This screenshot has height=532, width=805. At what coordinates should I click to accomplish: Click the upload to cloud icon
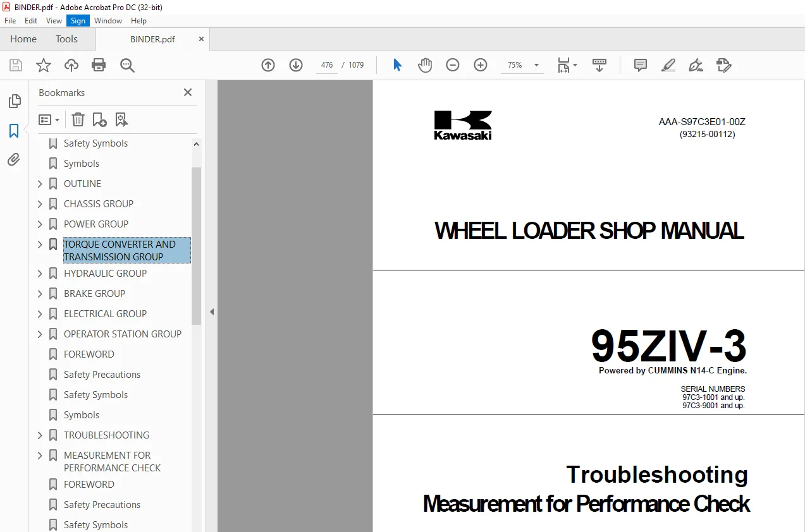pyautogui.click(x=71, y=65)
